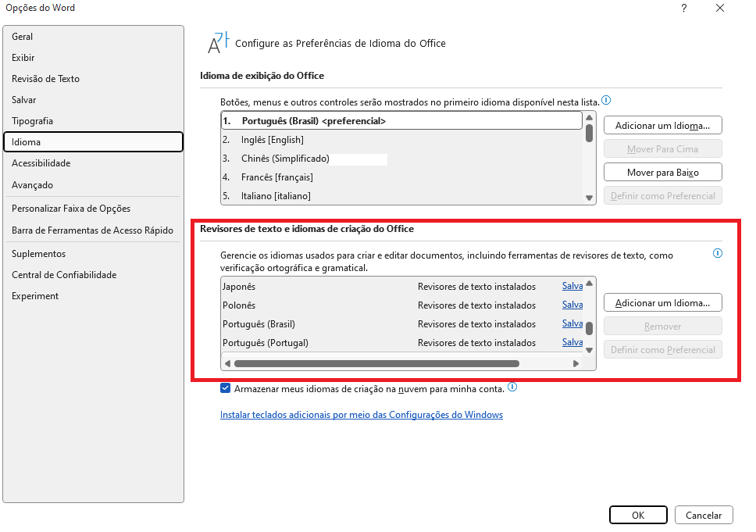756x532 pixels.
Task: Click Salva link in Português (Portugal) row
Action: point(572,342)
